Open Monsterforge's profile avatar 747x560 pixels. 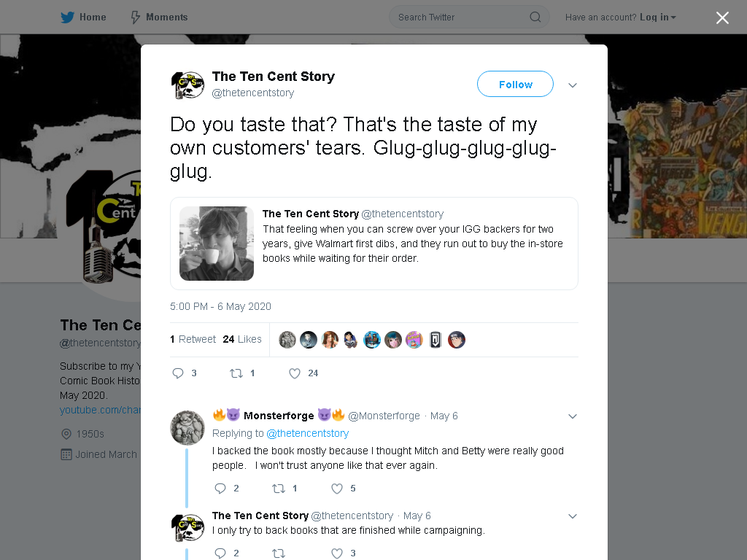click(x=187, y=427)
